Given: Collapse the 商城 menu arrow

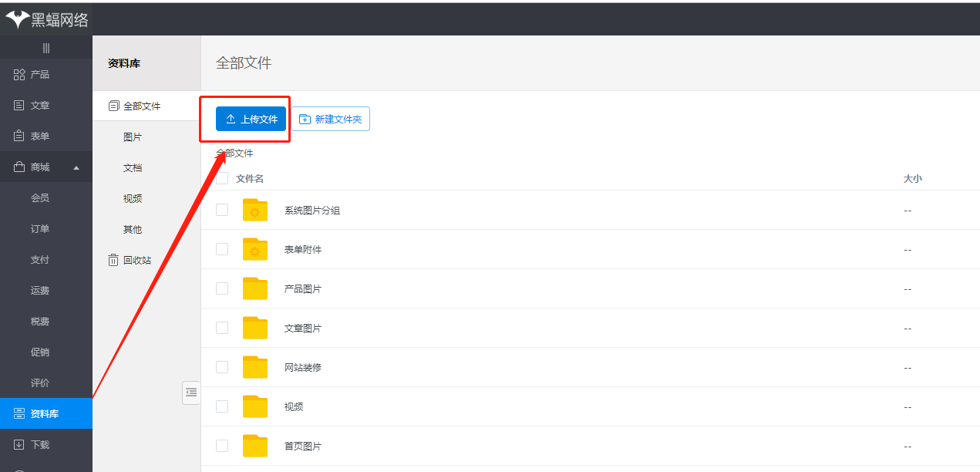Looking at the screenshot, I should [76, 167].
